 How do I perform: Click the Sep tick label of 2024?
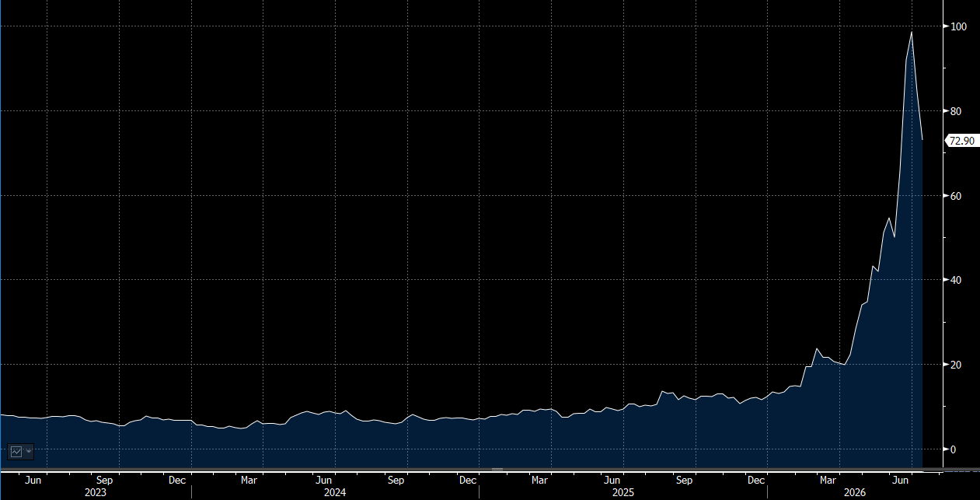(396, 481)
